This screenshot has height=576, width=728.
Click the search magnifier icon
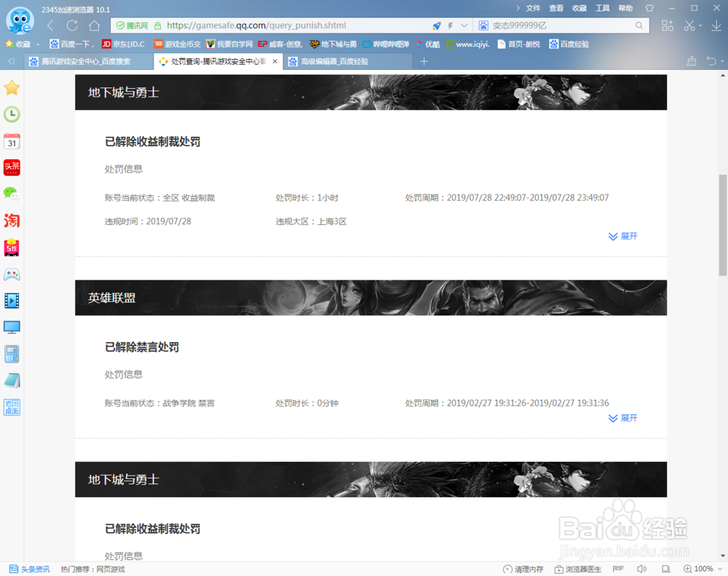[x=639, y=25]
